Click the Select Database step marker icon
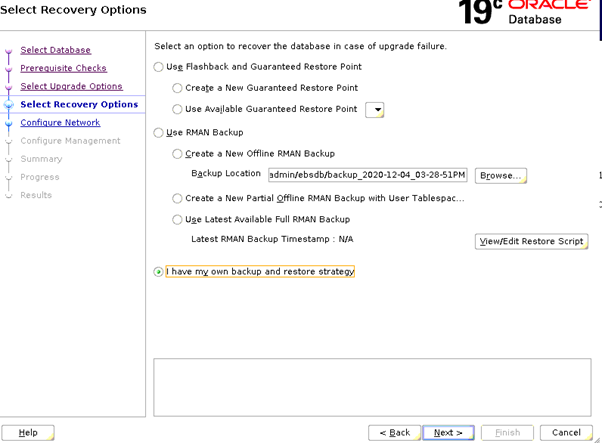The width and height of the screenshot is (602, 443). 8,51
